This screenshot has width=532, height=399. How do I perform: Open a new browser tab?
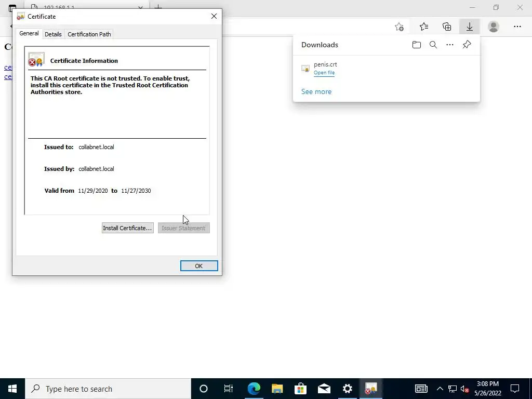(x=158, y=7)
